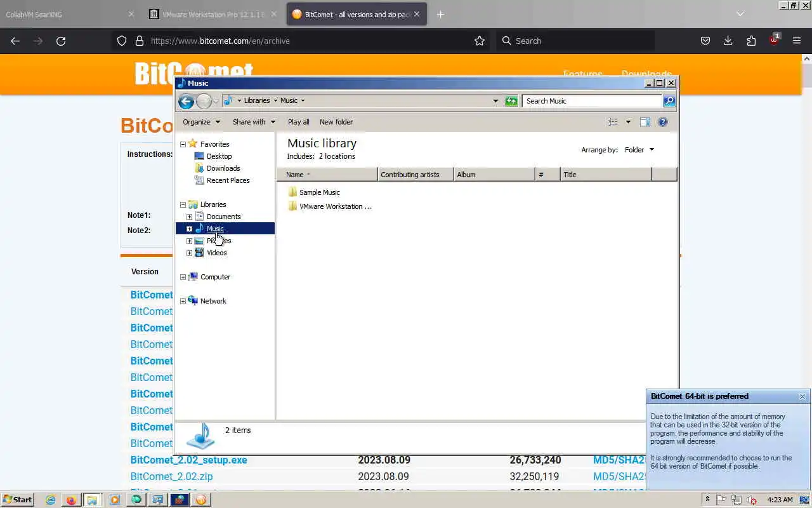The width and height of the screenshot is (812, 508).
Task: Sort by the Name column header
Action: coord(327,175)
